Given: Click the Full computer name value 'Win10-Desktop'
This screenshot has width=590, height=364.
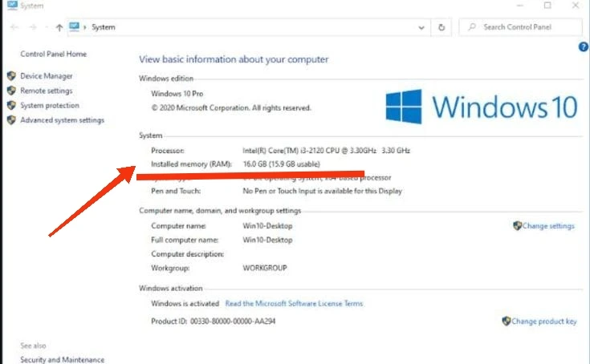Looking at the screenshot, I should [x=267, y=240].
